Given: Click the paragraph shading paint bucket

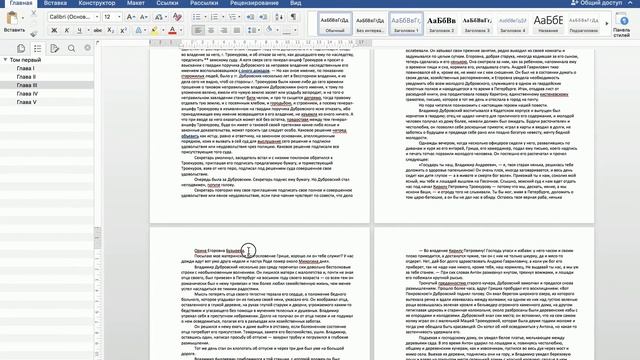Looking at the screenshot, I should click(x=269, y=30).
